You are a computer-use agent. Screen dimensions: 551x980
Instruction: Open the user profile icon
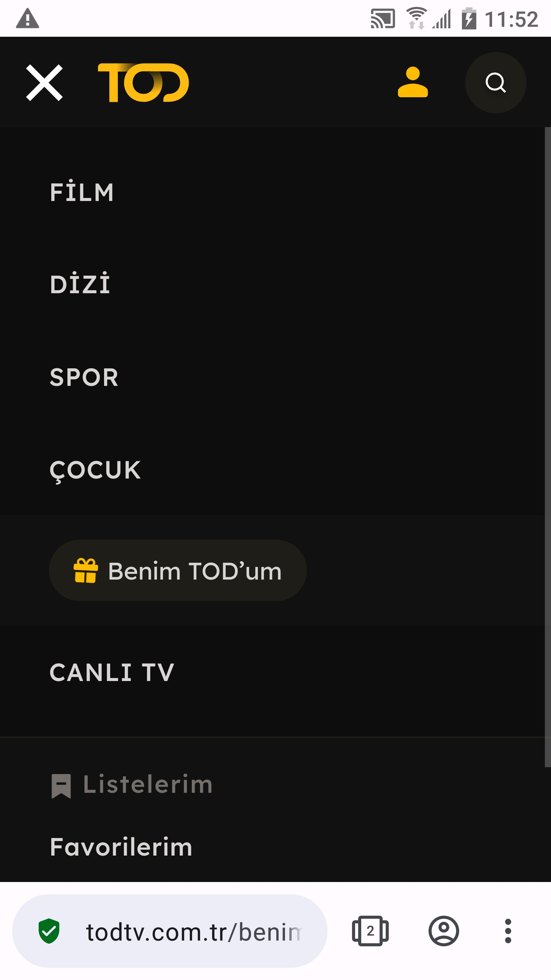point(413,82)
